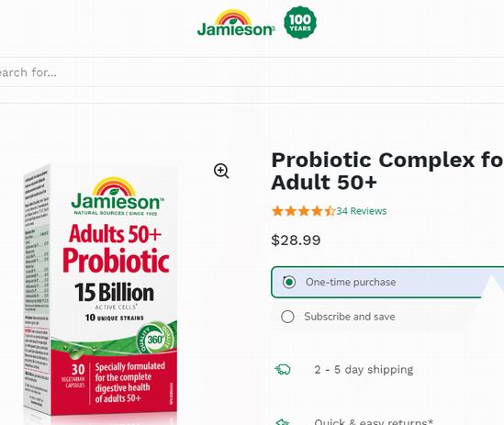The height and width of the screenshot is (425, 504).
Task: Open the 34 Reviews link
Action: [x=362, y=211]
